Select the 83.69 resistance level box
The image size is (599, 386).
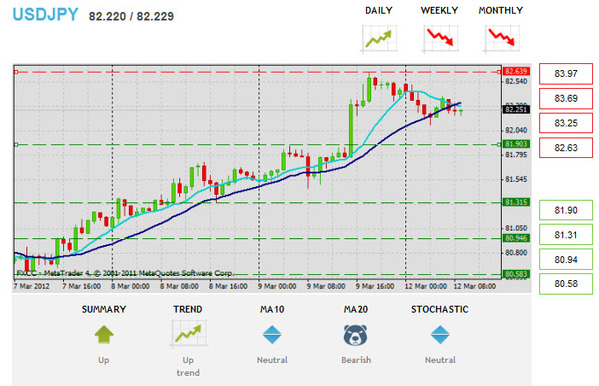pos(566,99)
